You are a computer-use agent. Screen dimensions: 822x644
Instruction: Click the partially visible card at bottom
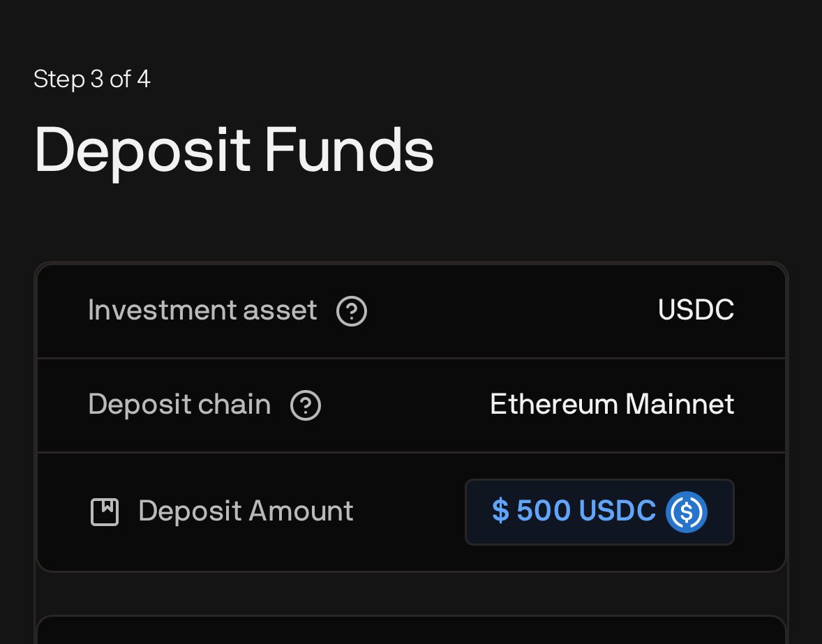pos(411,631)
